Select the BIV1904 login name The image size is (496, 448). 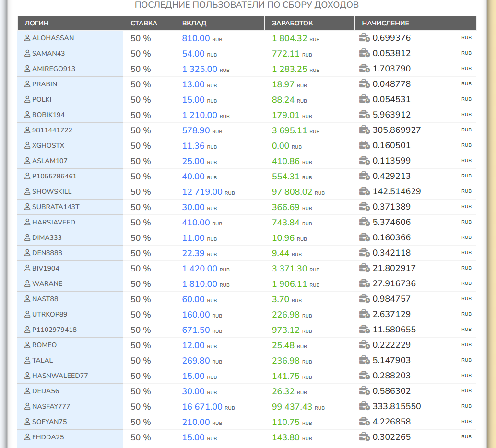46,268
